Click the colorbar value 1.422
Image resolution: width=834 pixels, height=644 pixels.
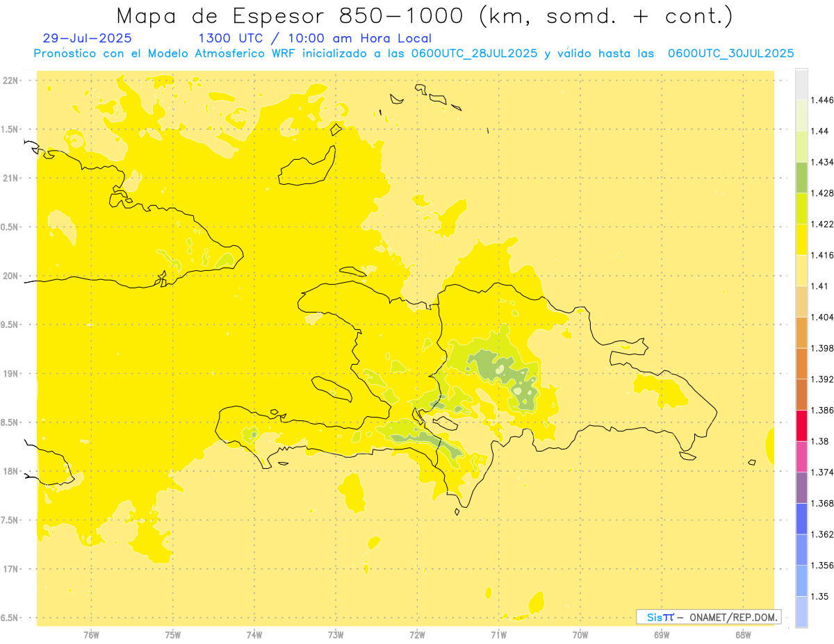tap(824, 224)
